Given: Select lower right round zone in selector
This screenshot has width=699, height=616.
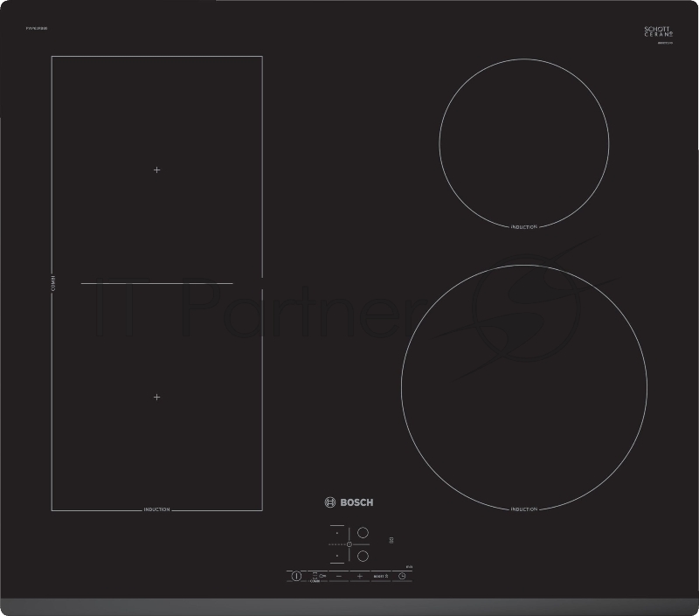Looking at the screenshot, I should (x=363, y=555).
